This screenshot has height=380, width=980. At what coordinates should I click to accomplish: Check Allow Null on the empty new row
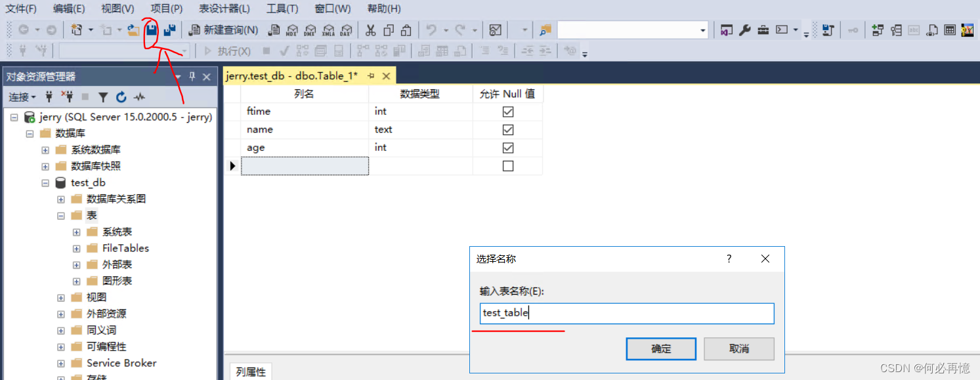[x=507, y=166]
